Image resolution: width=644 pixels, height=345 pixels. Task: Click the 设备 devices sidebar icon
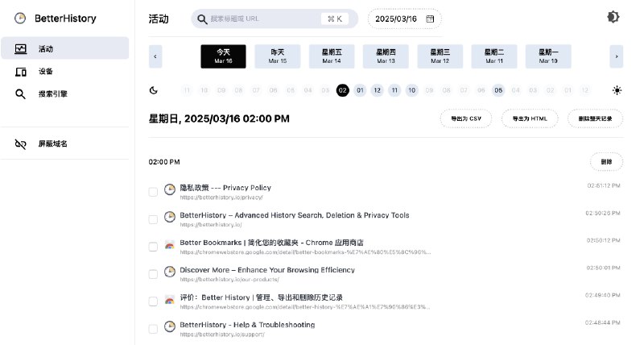click(21, 72)
